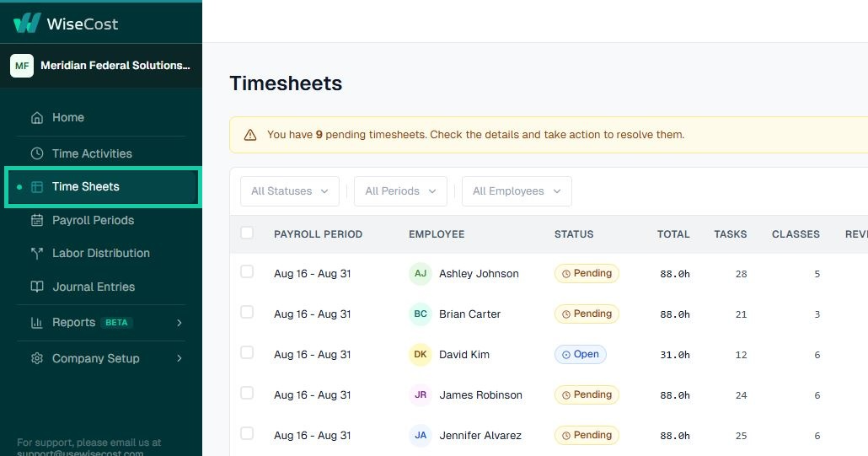This screenshot has height=456, width=868.
Task: Click the Time Activities clock icon
Action: pos(37,154)
